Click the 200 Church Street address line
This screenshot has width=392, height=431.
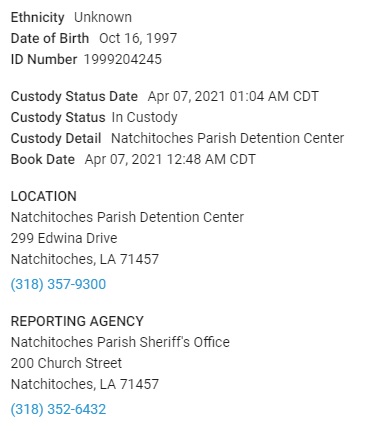(66, 363)
